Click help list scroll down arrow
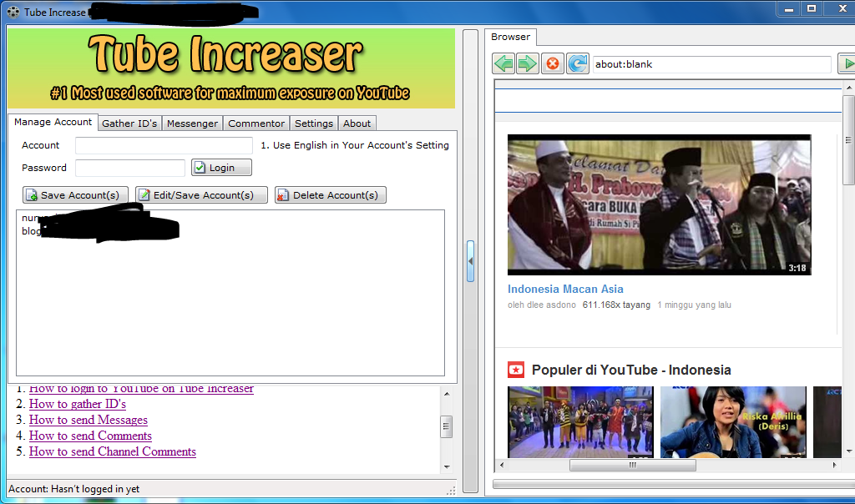Screen dimensions: 855x504 (447, 467)
